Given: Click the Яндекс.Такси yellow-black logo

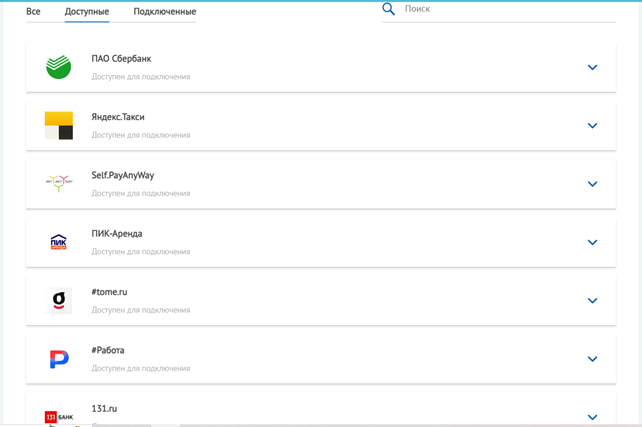Looking at the screenshot, I should 59,125.
